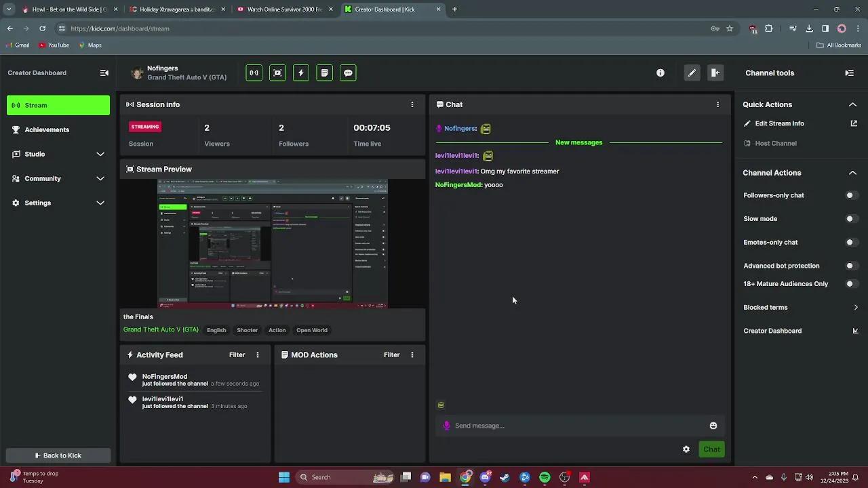The width and height of the screenshot is (868, 488).
Task: Open MOD Actions Filter dropdown
Action: coord(391,354)
